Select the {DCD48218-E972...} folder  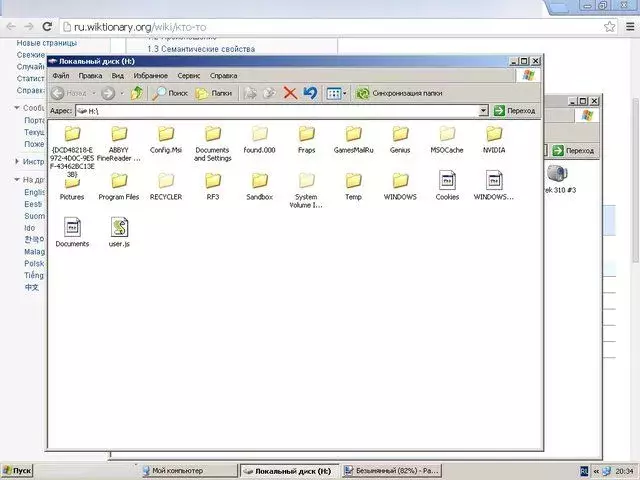click(72, 151)
